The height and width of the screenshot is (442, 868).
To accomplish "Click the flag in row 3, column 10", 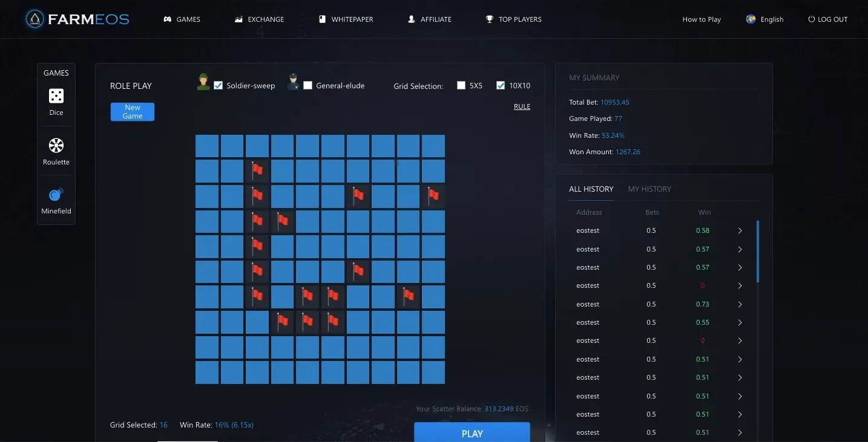I will tap(433, 197).
